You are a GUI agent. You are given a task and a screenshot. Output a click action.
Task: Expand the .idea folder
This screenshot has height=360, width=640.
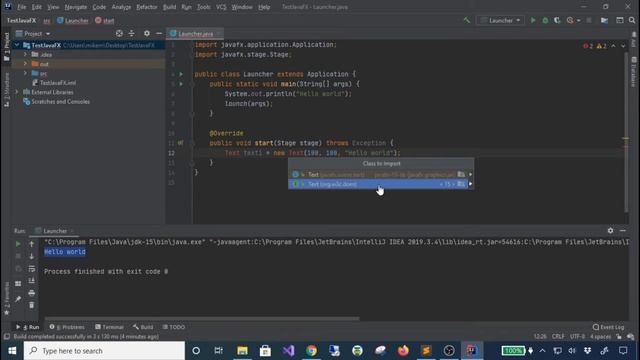pyautogui.click(x=25, y=54)
